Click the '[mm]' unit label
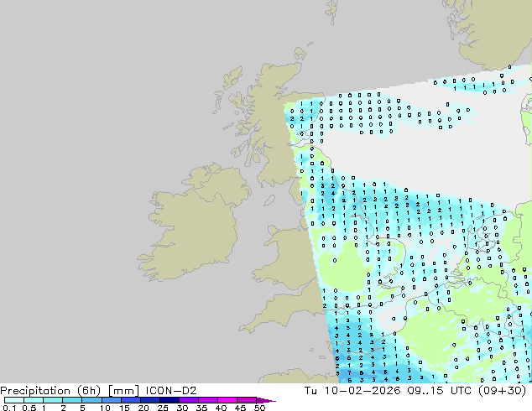The image size is (532, 411). pos(123,391)
